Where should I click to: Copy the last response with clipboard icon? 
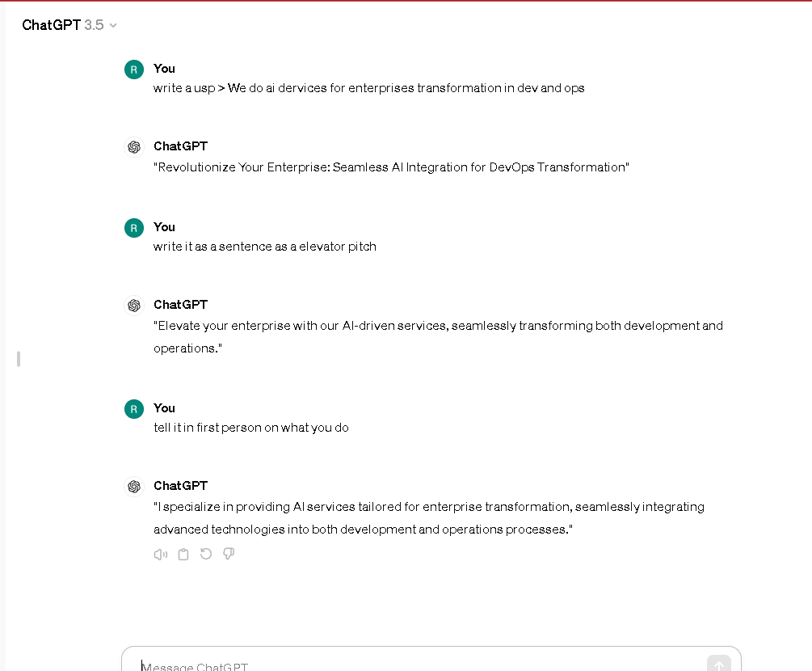183,555
